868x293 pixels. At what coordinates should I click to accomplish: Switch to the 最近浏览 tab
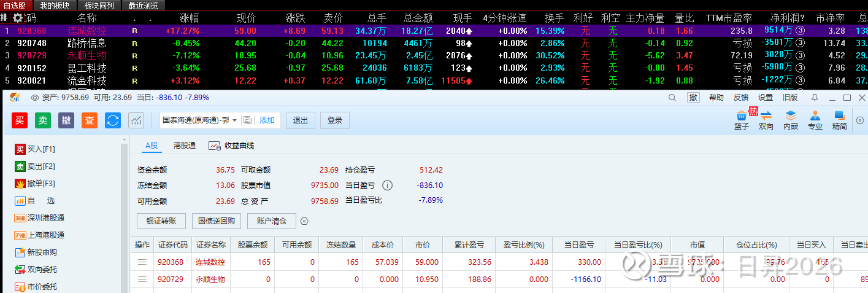[x=143, y=6]
